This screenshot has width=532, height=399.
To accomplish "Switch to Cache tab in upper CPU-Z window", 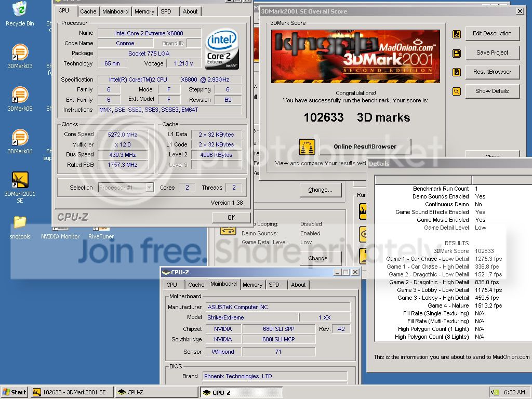I will tap(88, 11).
